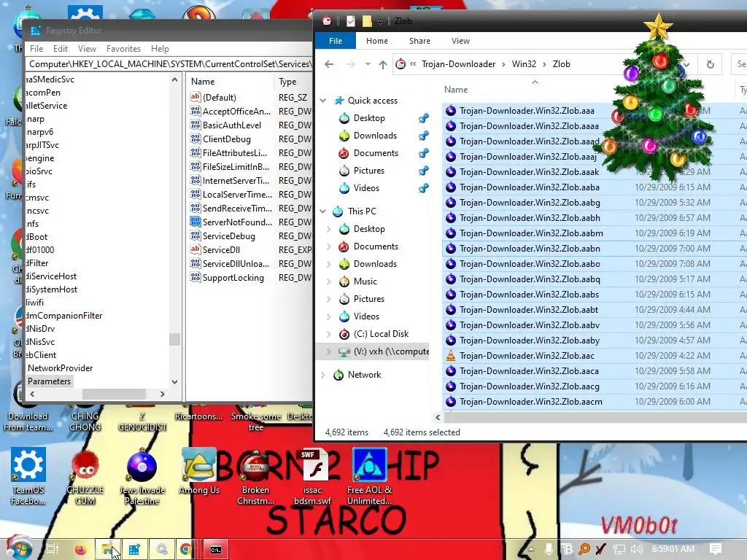Click the Registry Editor tree horizontal scrollbar thumb
The height and width of the screenshot is (560, 747).
[114, 394]
